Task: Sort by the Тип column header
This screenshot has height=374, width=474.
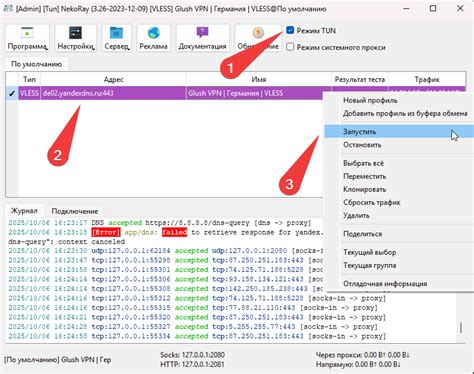Action: [29, 79]
